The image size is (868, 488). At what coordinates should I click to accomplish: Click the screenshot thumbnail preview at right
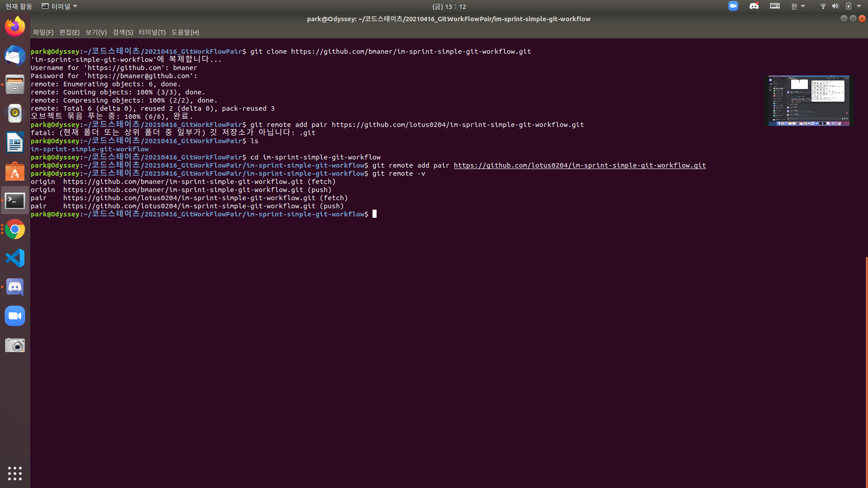click(809, 101)
